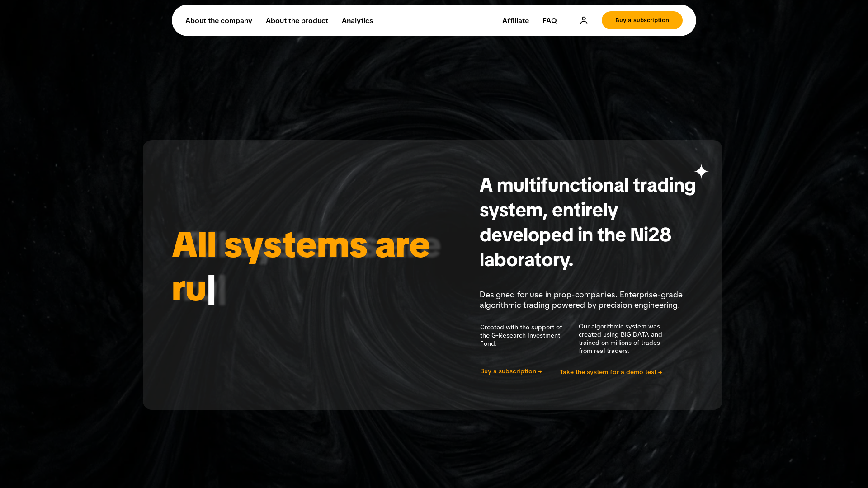Screen dimensions: 868x488
Task: Click the BIG DATA algorithmic system text
Action: (620, 338)
